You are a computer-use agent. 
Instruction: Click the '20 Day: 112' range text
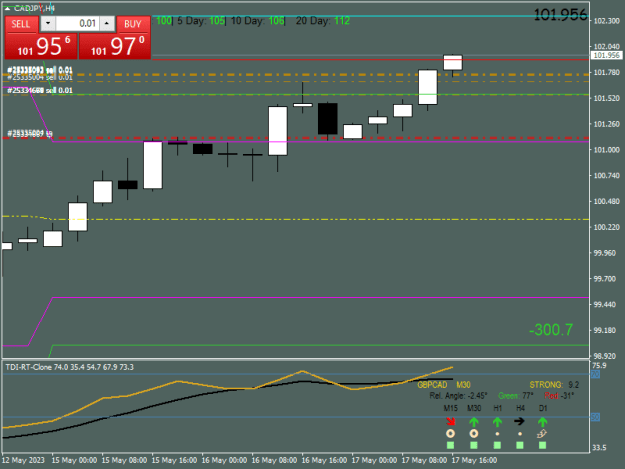323,21
